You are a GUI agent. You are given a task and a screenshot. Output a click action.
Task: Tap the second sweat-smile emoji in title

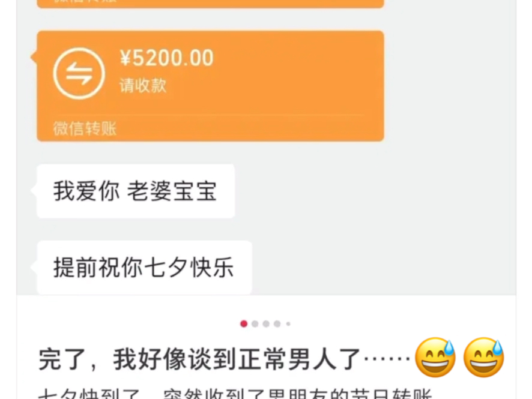point(483,358)
